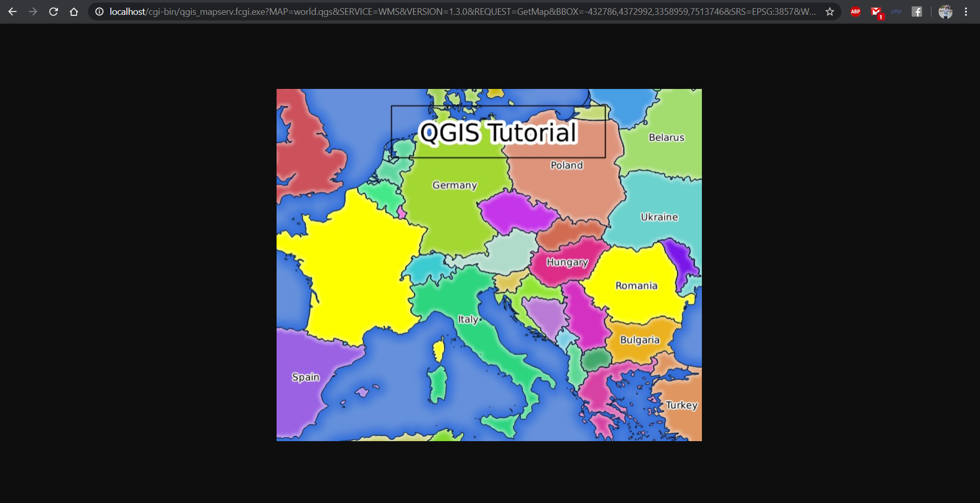Click the Italy label on the map
Image resolution: width=980 pixels, height=503 pixels.
click(468, 319)
